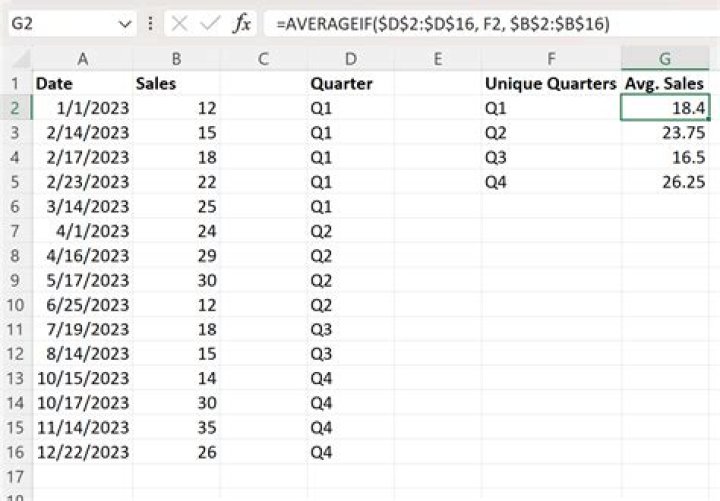Click the three-dot handle beside Name Box
Image resolution: width=720 pixels, height=501 pixels.
(x=150, y=23)
